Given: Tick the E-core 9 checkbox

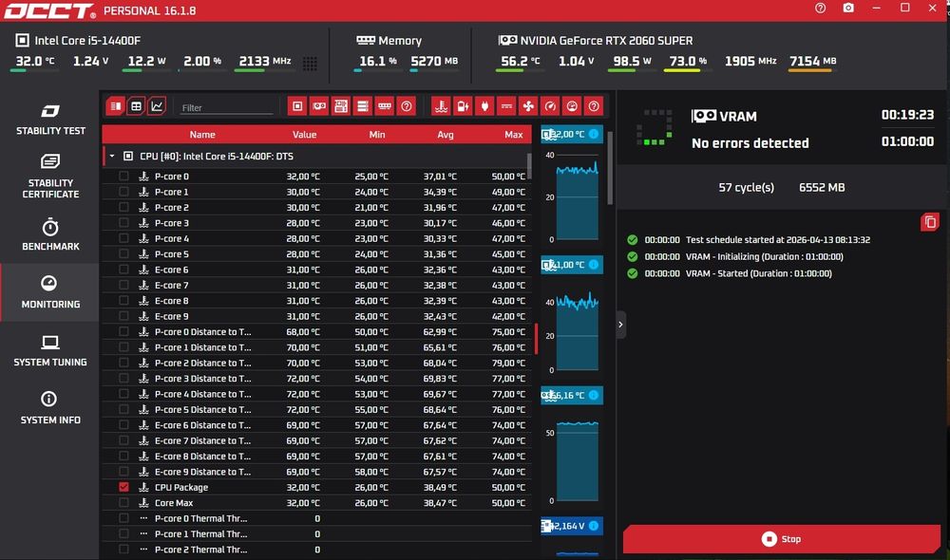Looking at the screenshot, I should (x=123, y=316).
